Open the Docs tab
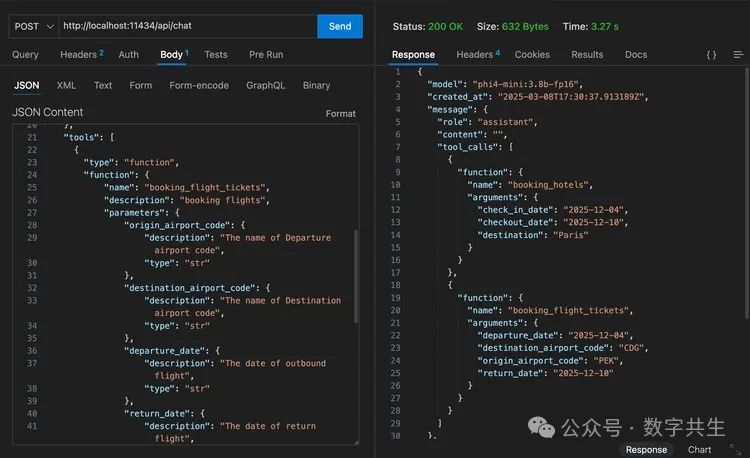Screen dimensions: 750x458 click(636, 55)
